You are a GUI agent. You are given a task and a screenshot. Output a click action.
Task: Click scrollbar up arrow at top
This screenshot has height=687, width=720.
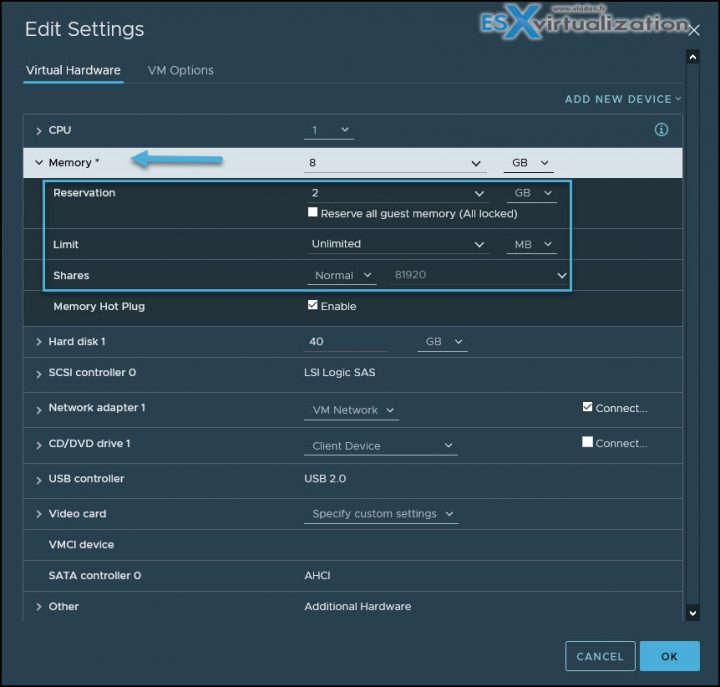pyautogui.click(x=692, y=57)
